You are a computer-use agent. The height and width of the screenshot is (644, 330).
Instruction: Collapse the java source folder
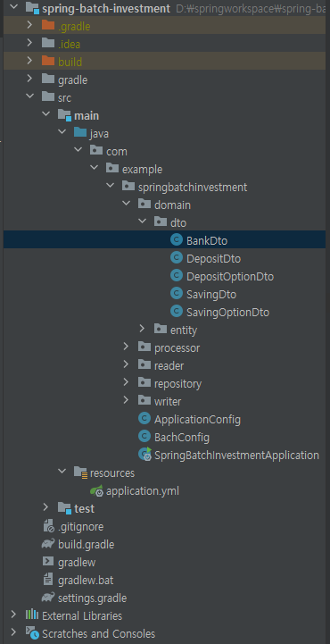pos(62,132)
